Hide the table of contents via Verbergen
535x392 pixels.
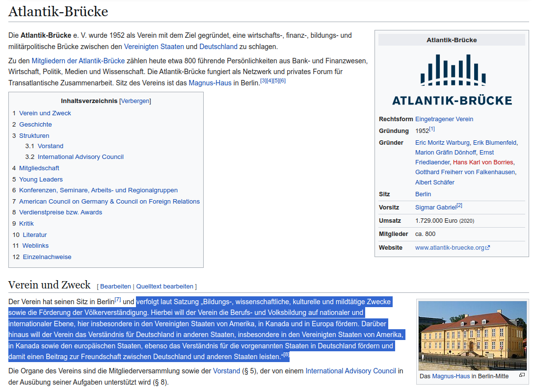click(135, 101)
